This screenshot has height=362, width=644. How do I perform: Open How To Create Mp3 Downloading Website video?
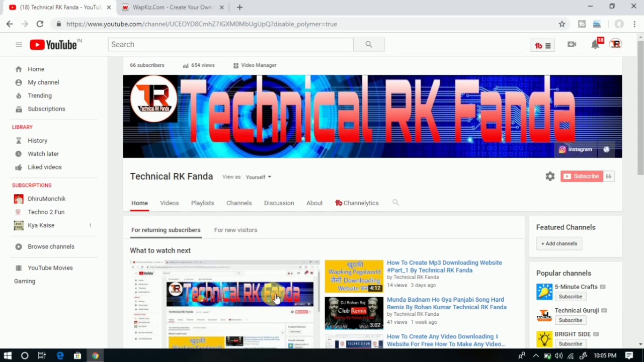pyautogui.click(x=444, y=266)
